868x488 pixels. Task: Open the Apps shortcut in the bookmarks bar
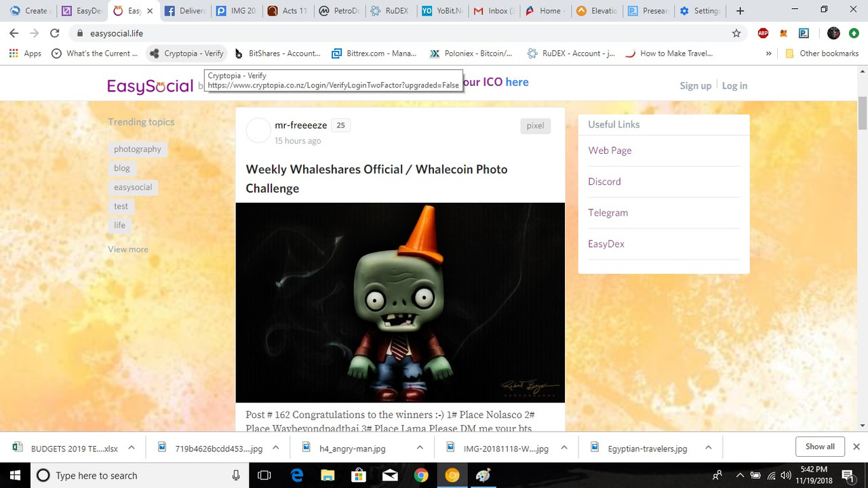click(x=26, y=54)
